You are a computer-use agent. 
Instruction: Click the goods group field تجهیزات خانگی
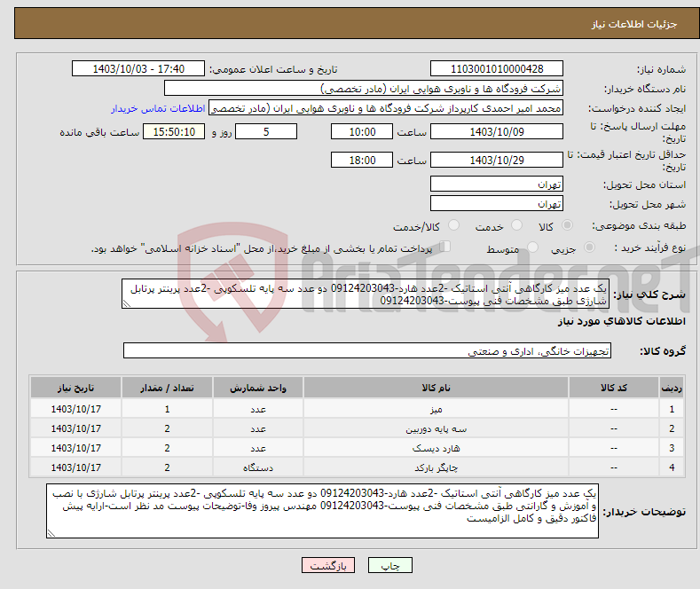367,350
